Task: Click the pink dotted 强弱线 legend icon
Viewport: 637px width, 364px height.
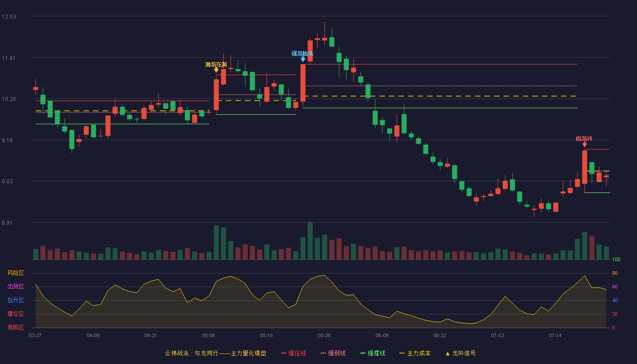Action: (323, 354)
